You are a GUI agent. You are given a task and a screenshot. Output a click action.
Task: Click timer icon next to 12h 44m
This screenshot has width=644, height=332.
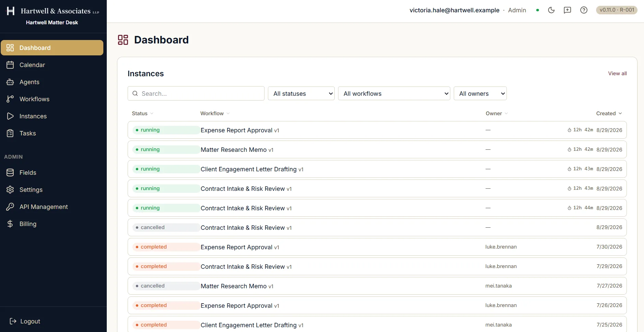[x=569, y=208]
